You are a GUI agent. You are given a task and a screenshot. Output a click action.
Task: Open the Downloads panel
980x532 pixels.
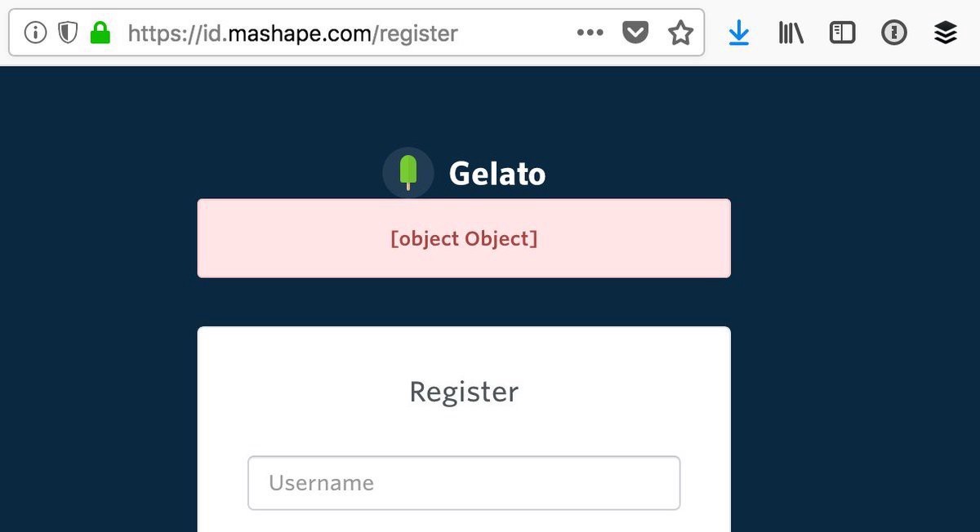[739, 33]
